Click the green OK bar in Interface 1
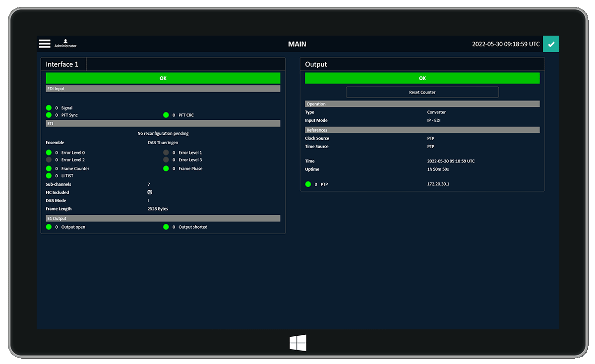 (x=163, y=78)
